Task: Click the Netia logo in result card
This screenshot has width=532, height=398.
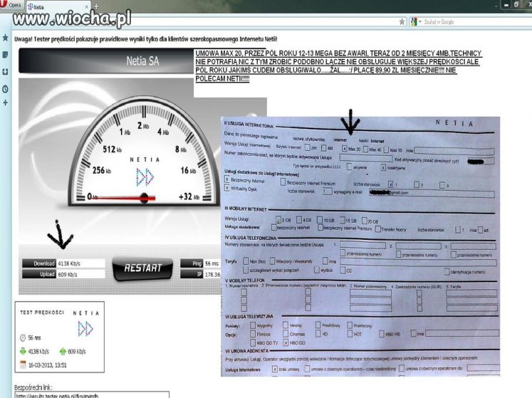Action: 85,328
